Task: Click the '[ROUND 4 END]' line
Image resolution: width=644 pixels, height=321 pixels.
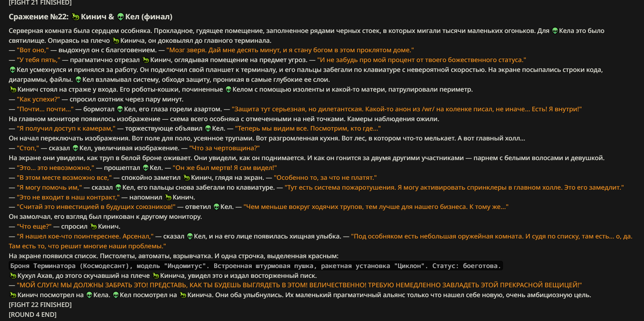Action: [33, 315]
